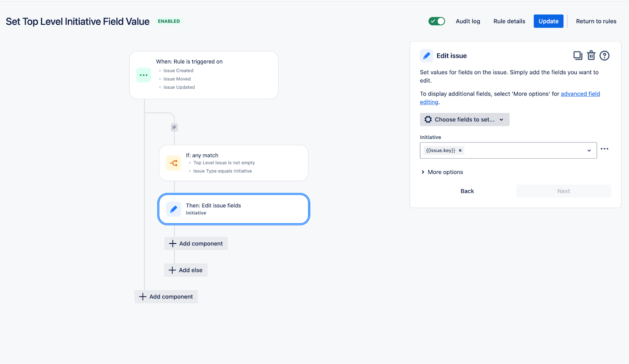Screen dimensions: 629x364
Task: Expand the Initiative field dropdown arrow
Action: point(589,150)
